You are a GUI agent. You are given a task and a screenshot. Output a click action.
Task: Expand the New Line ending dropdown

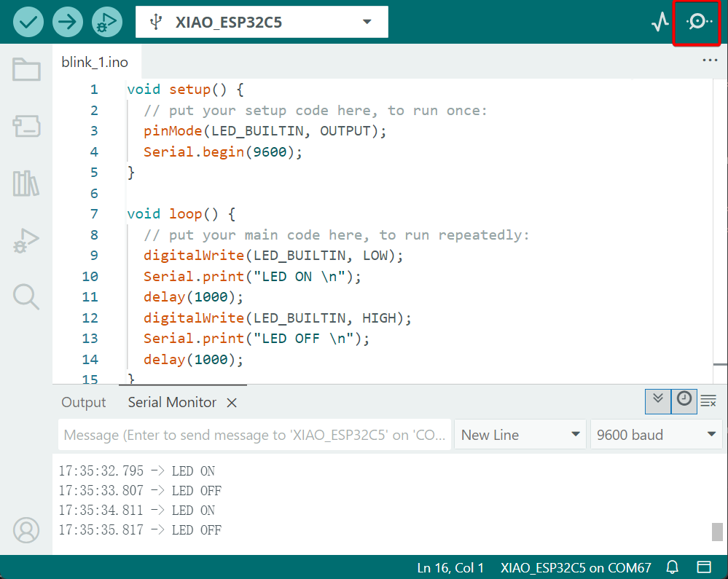(x=520, y=435)
